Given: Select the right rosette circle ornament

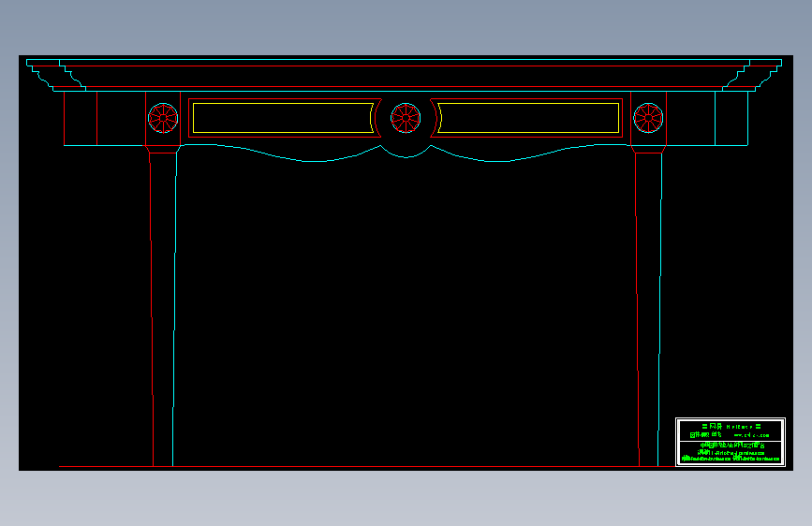Looking at the screenshot, I should [648, 118].
